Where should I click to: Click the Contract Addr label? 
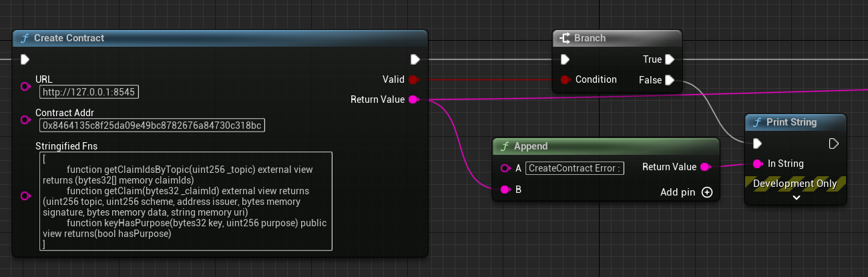63,113
